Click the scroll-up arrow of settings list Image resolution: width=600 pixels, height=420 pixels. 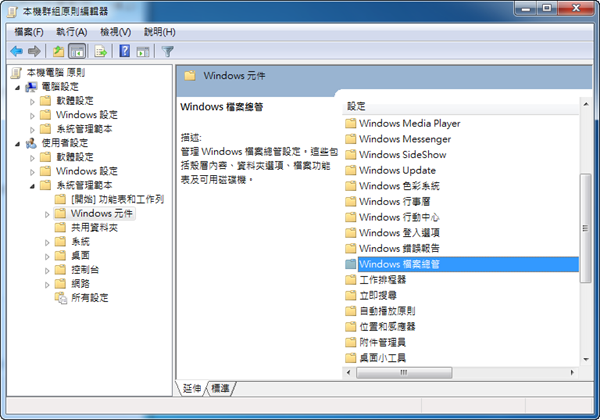point(586,104)
